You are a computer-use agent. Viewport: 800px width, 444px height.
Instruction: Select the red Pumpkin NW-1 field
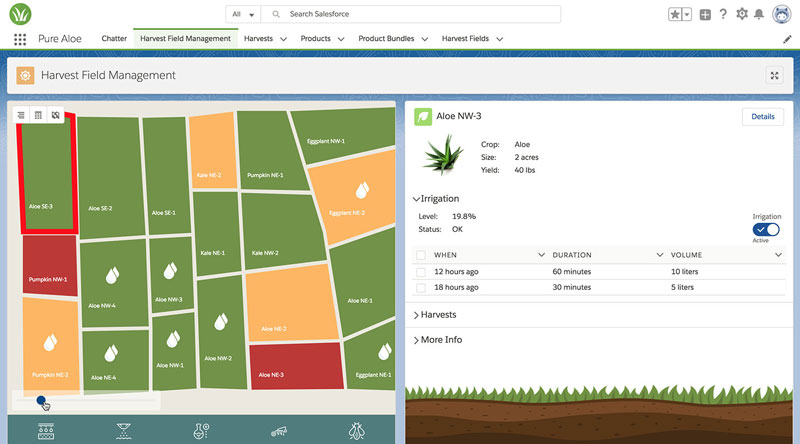(49, 265)
